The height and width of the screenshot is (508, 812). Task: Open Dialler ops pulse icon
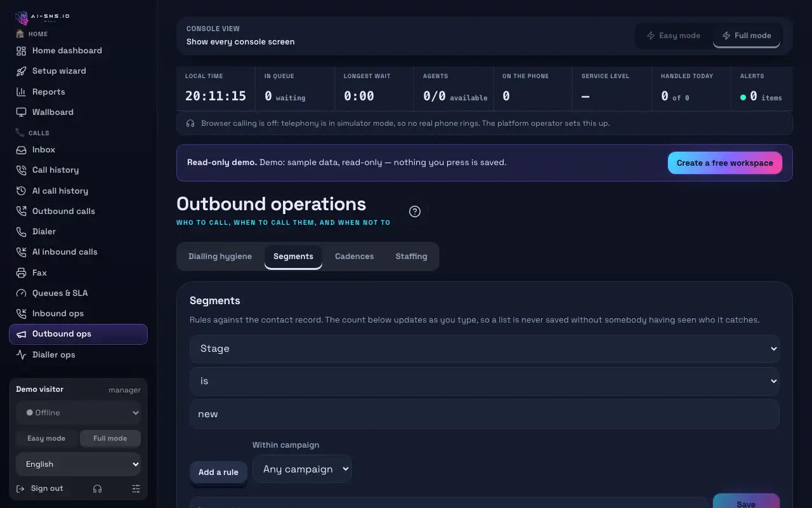tap(21, 355)
